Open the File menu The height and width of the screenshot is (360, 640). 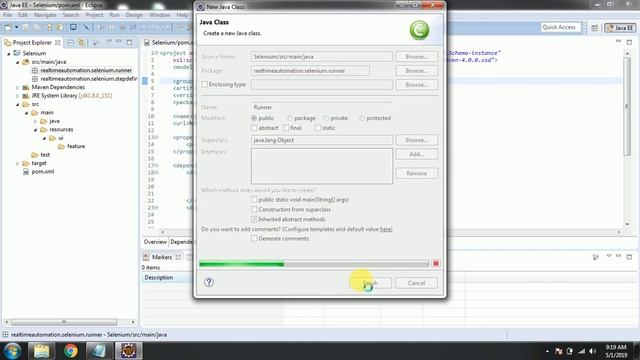click(x=8, y=15)
